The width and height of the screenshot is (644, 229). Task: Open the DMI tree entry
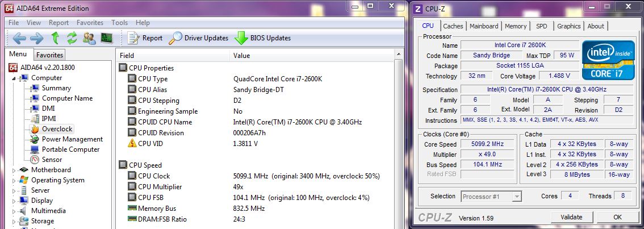(x=48, y=109)
